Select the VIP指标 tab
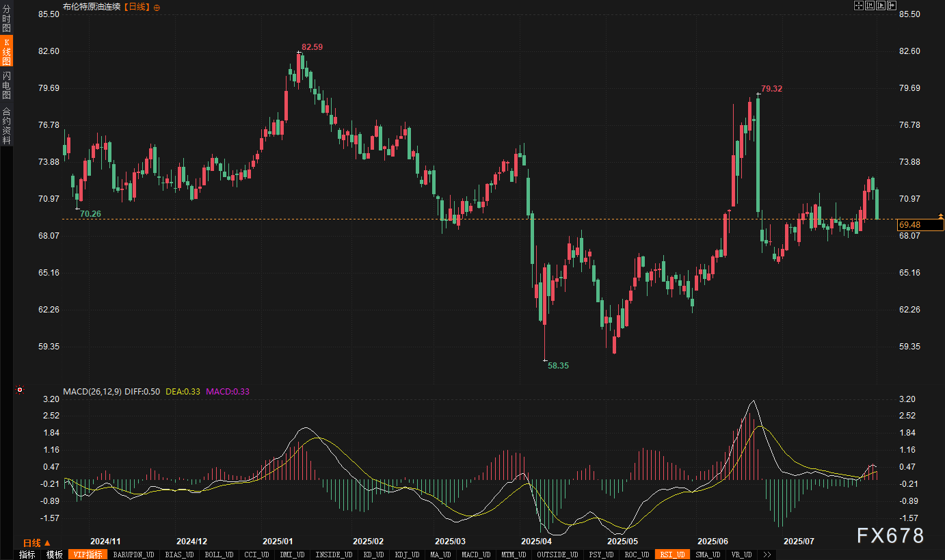Image resolution: width=945 pixels, height=560 pixels. 88,555
